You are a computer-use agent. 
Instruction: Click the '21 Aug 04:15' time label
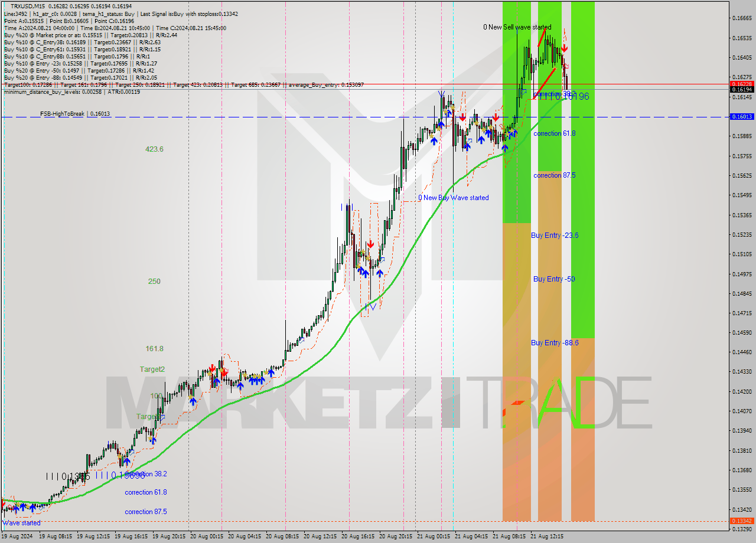(471, 537)
